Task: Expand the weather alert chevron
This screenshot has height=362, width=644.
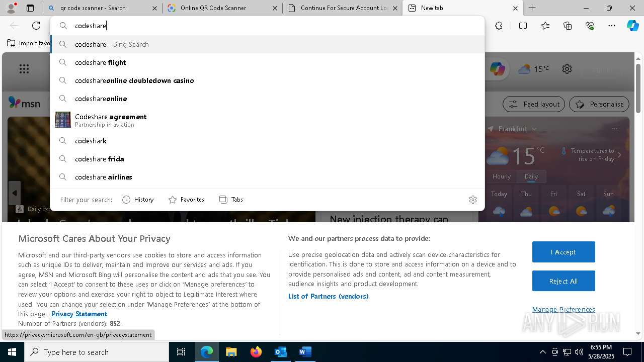Action: pos(619,155)
